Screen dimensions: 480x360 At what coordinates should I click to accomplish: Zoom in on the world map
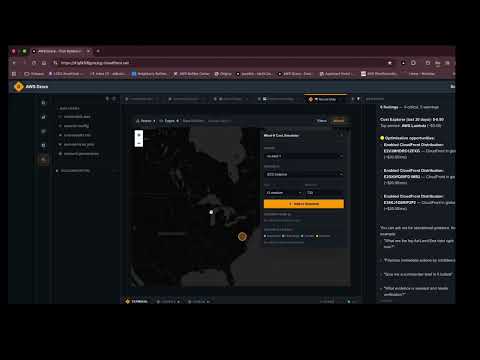[x=139, y=135]
